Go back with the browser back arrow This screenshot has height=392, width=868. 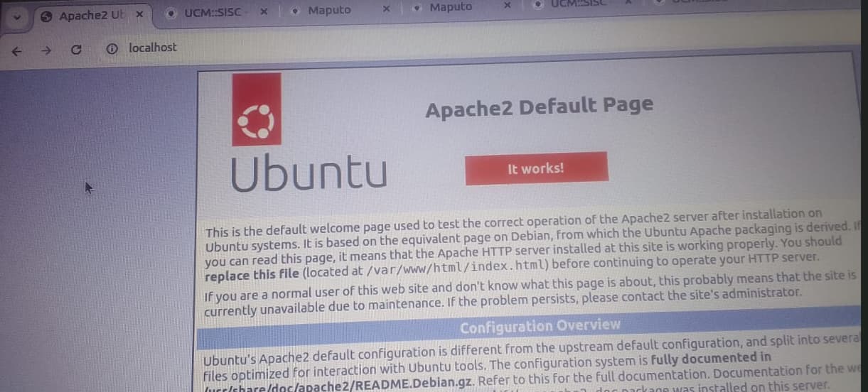(17, 51)
